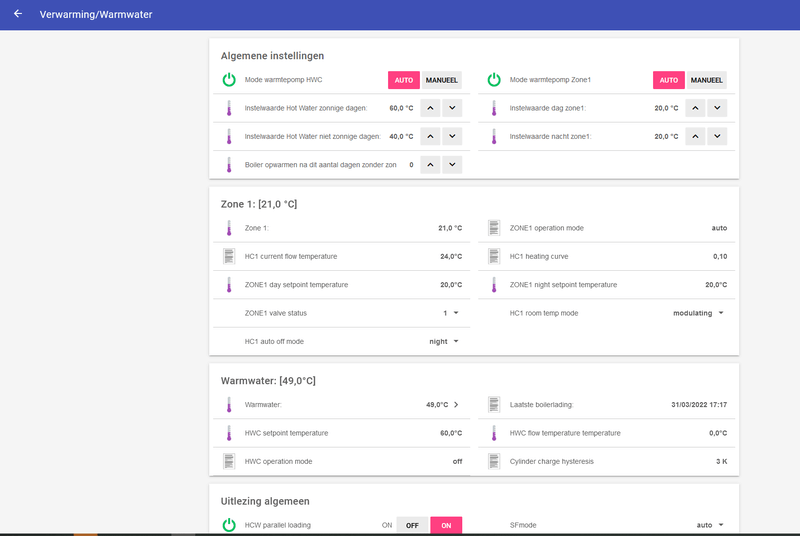The height and width of the screenshot is (536, 800).
Task: Decrease Hot Water niet zonnige dagen setpoint
Action: (x=452, y=137)
